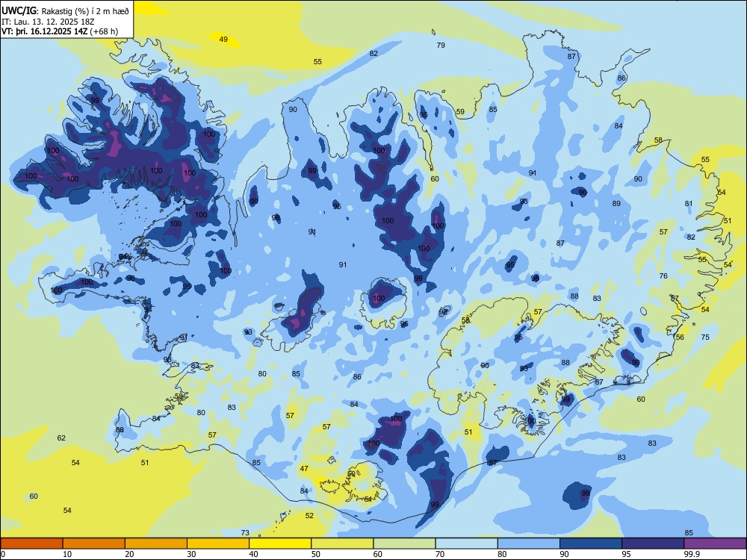Screen dimensions: 747x560
Task: Click the '73' humidity value on the map
Action: [x=245, y=533]
